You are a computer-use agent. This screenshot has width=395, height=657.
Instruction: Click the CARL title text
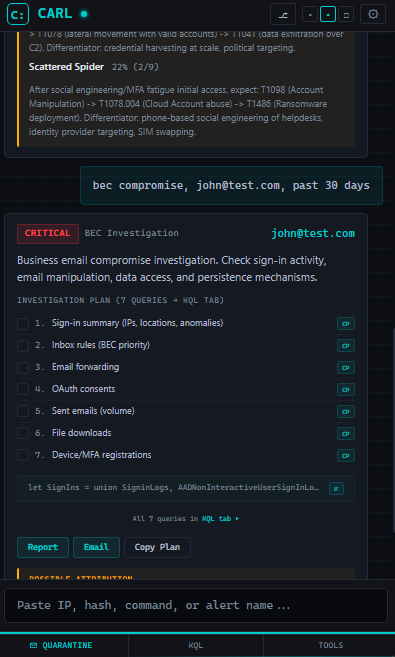[55, 13]
